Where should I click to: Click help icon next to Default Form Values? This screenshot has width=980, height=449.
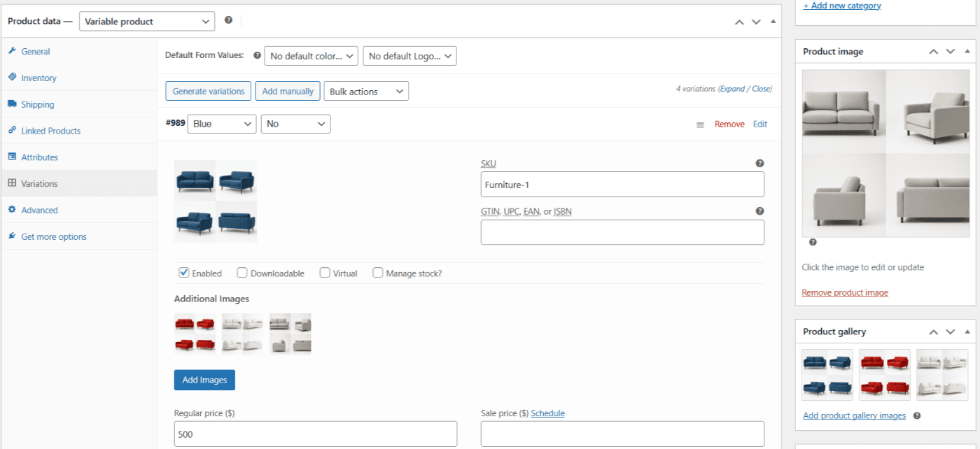[x=257, y=55]
